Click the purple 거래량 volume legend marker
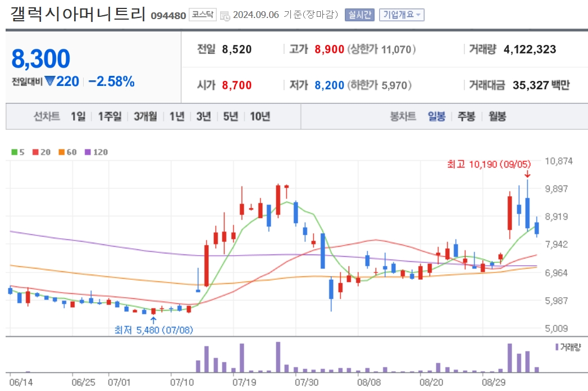This screenshot has height=391, width=588. pos(557,347)
